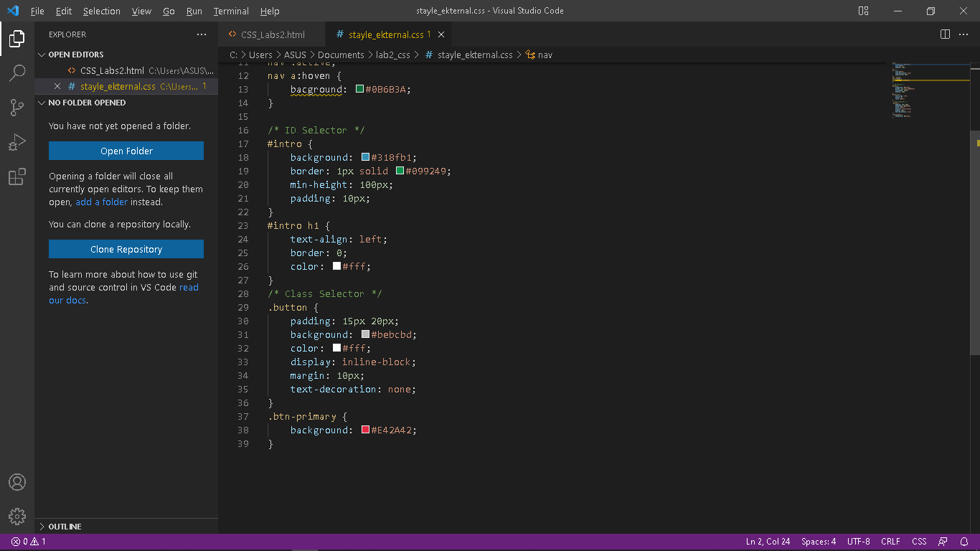
Task: Switch to the CSS_Labs2.html tab
Action: (272, 34)
